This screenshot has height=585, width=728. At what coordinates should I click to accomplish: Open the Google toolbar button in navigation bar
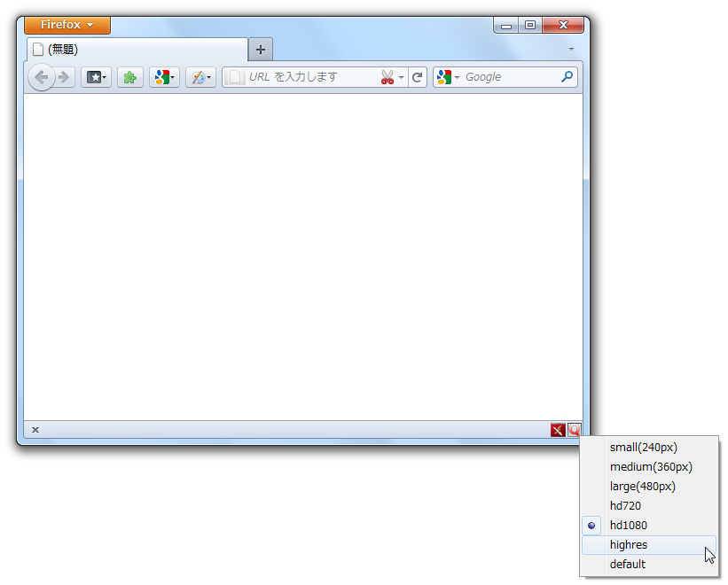point(164,77)
